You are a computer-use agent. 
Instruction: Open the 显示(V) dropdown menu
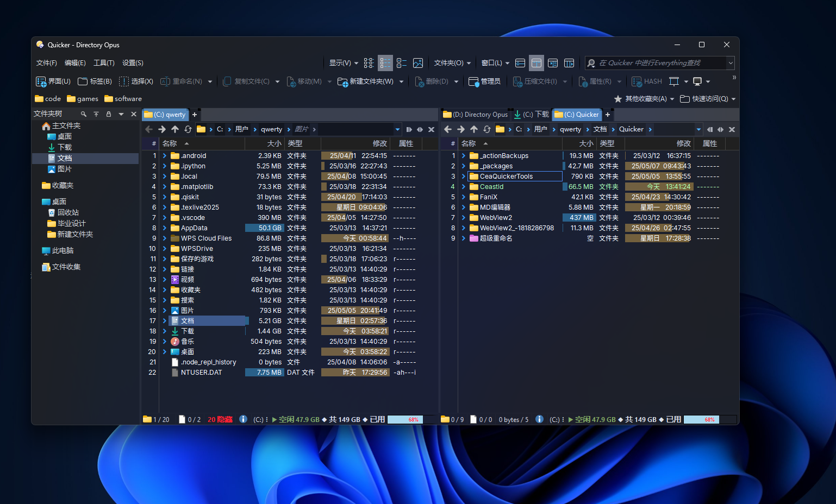point(344,63)
